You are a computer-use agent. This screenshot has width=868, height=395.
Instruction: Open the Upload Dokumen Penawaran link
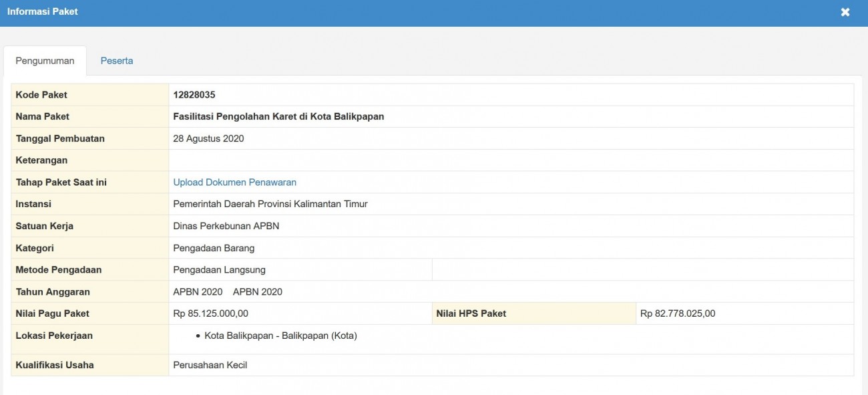tap(234, 182)
